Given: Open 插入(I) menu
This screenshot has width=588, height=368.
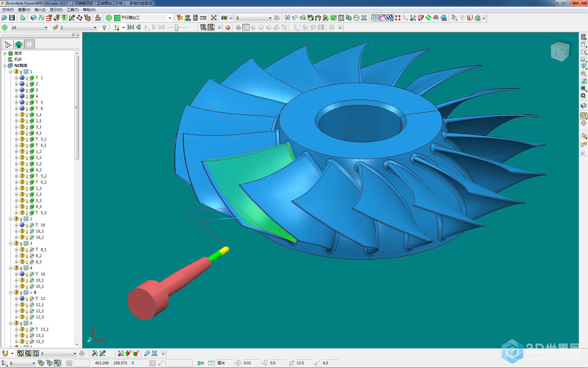Looking at the screenshot, I should coord(40,10).
